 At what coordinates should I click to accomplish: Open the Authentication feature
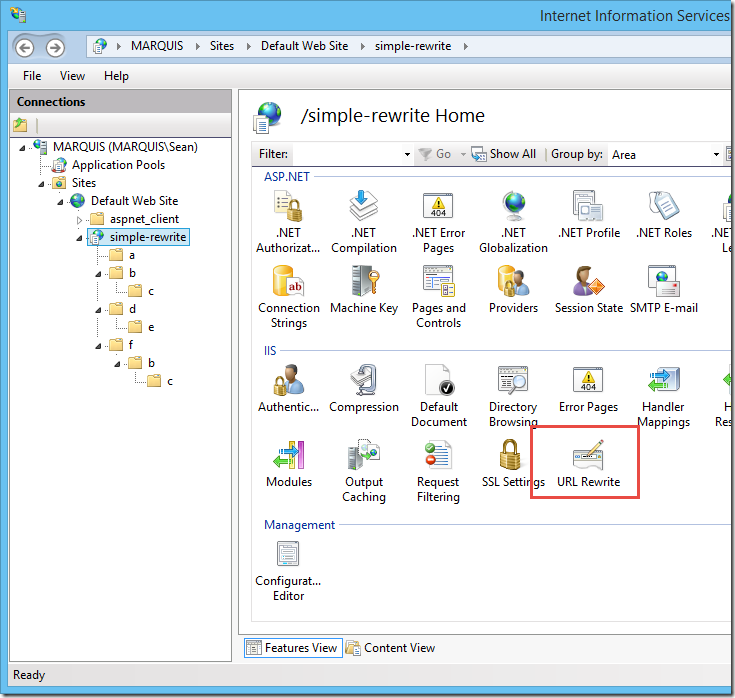coord(289,389)
